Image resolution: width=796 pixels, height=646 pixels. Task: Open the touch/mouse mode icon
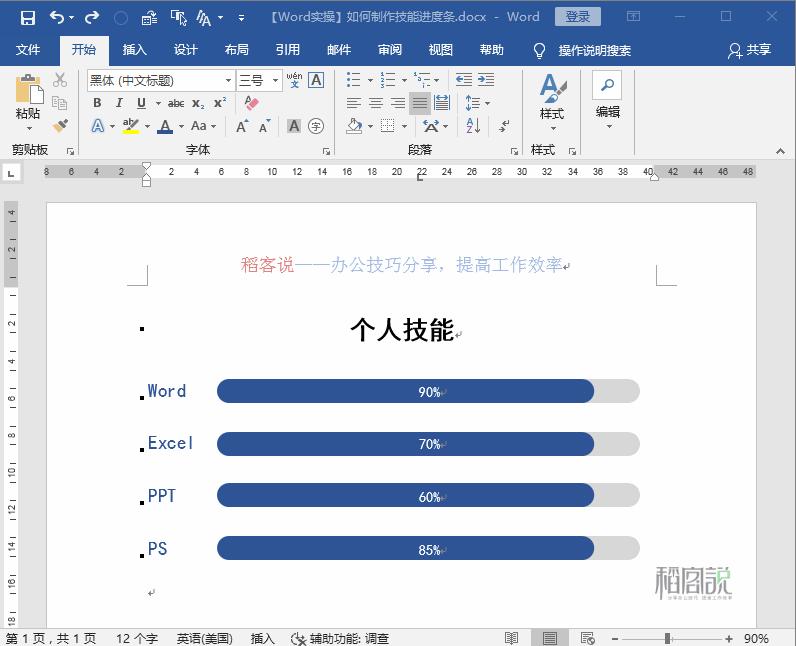pyautogui.click(x=179, y=18)
